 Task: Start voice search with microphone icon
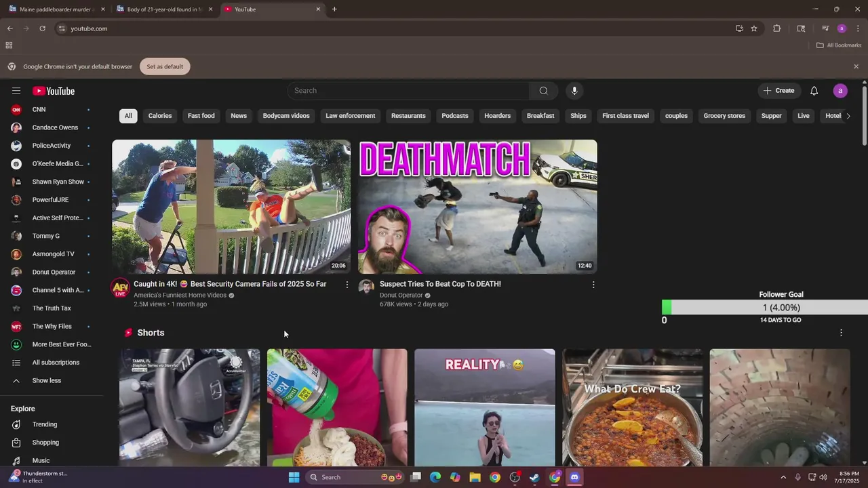[574, 91]
